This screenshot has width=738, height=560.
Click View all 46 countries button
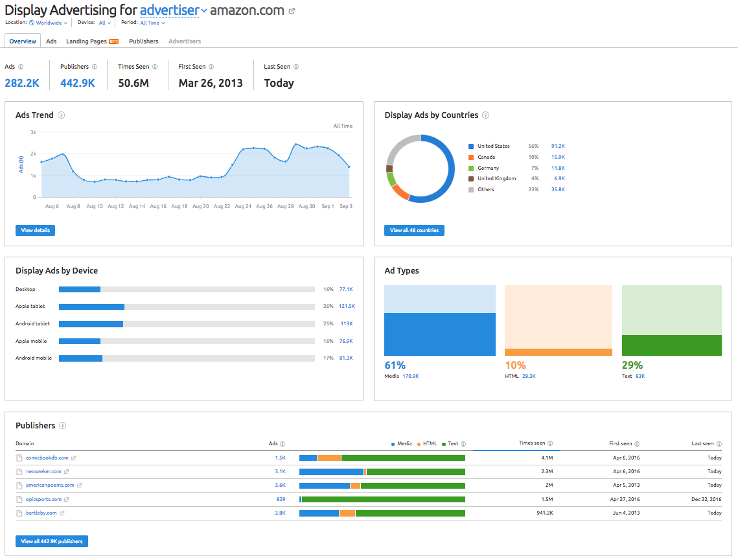414,230
